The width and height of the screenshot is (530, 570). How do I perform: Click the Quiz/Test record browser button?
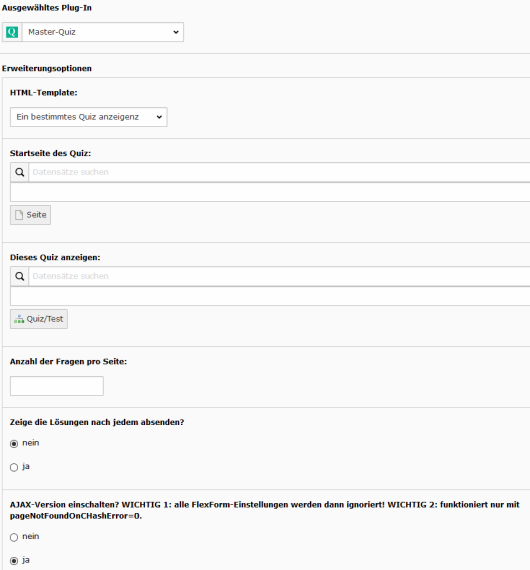[39, 319]
